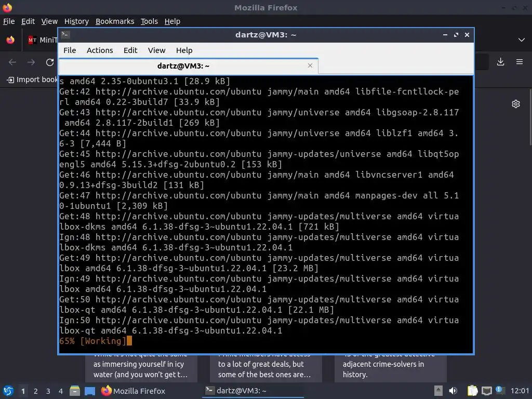Image resolution: width=532 pixels, height=399 pixels.
Task: Open Firefox Edit menu
Action: [28, 21]
